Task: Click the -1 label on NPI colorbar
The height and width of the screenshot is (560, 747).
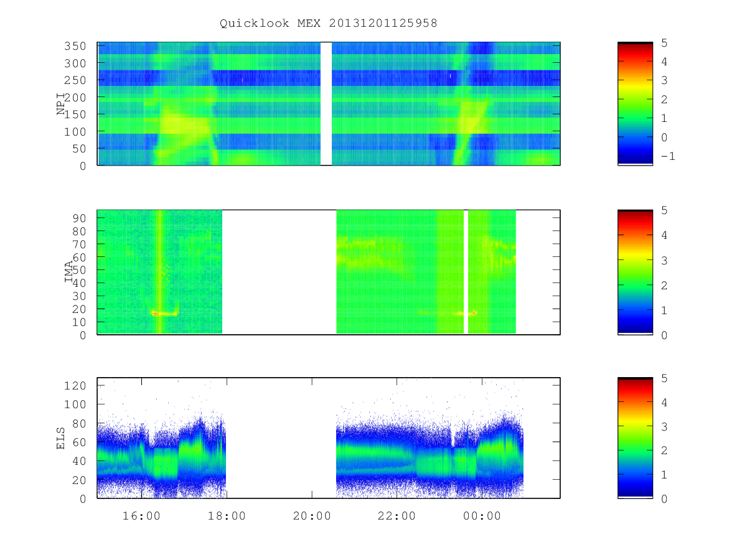Action: click(667, 156)
